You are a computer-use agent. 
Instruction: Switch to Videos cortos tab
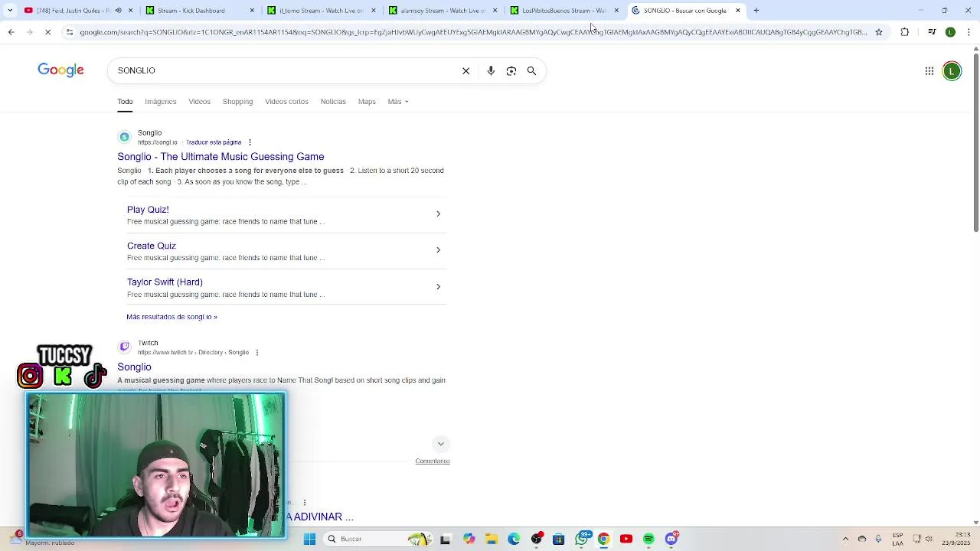click(x=286, y=102)
